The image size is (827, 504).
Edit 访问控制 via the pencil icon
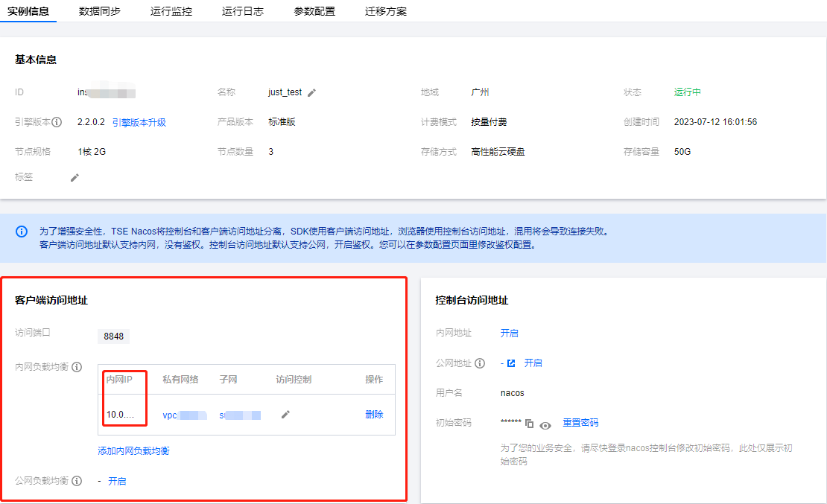(x=285, y=415)
